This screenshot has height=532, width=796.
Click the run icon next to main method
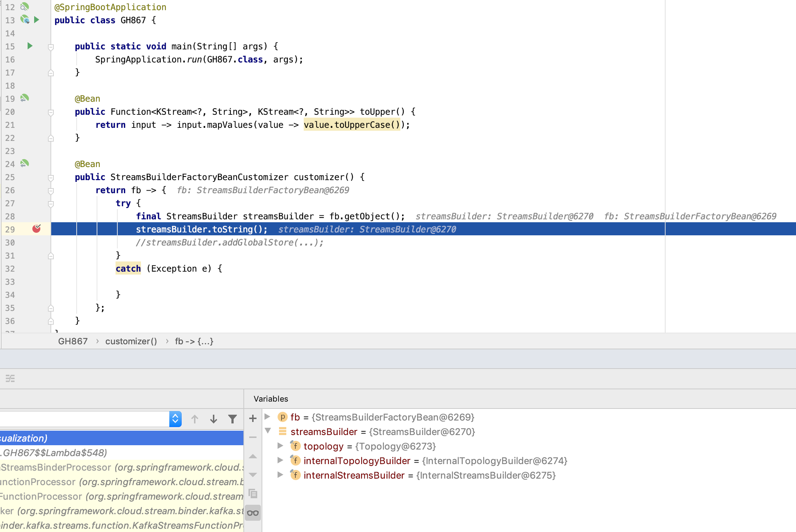tap(29, 46)
